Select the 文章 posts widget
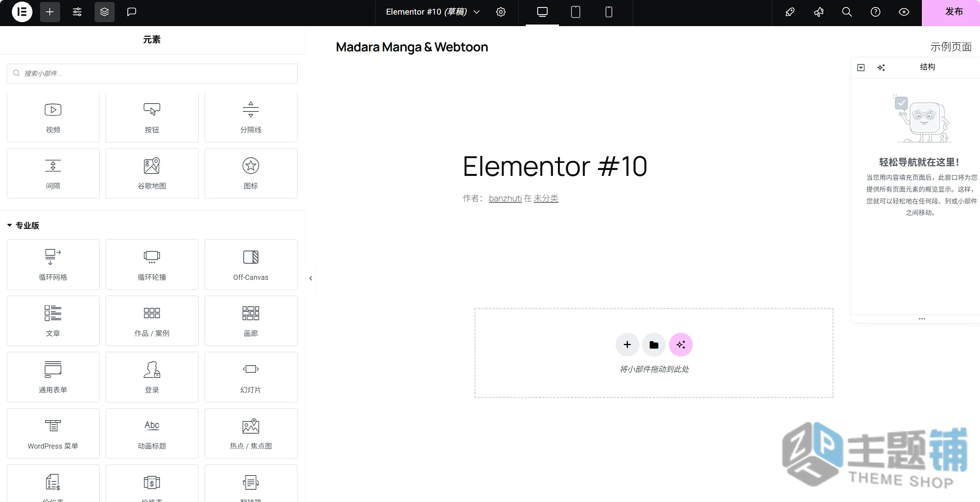This screenshot has height=502, width=980. click(x=53, y=321)
